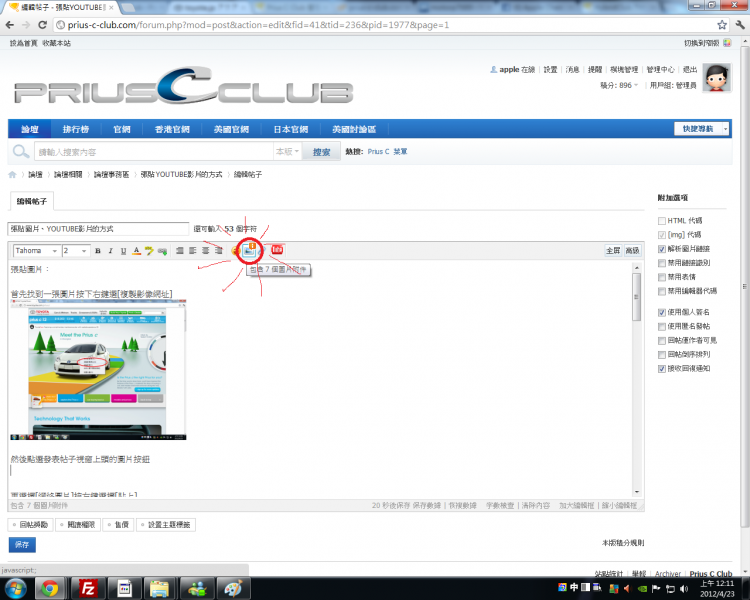Open the 日本官網 nav item
The width and height of the screenshot is (750, 600).
291,129
